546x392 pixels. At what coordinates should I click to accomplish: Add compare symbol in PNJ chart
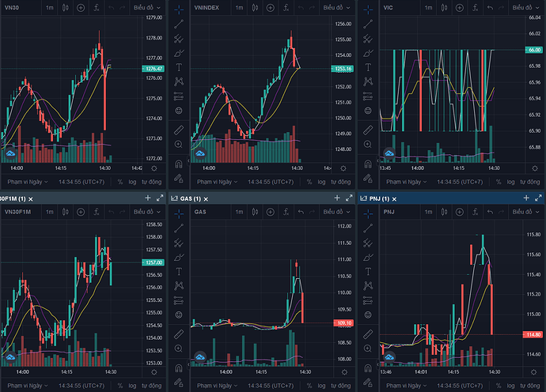click(460, 212)
